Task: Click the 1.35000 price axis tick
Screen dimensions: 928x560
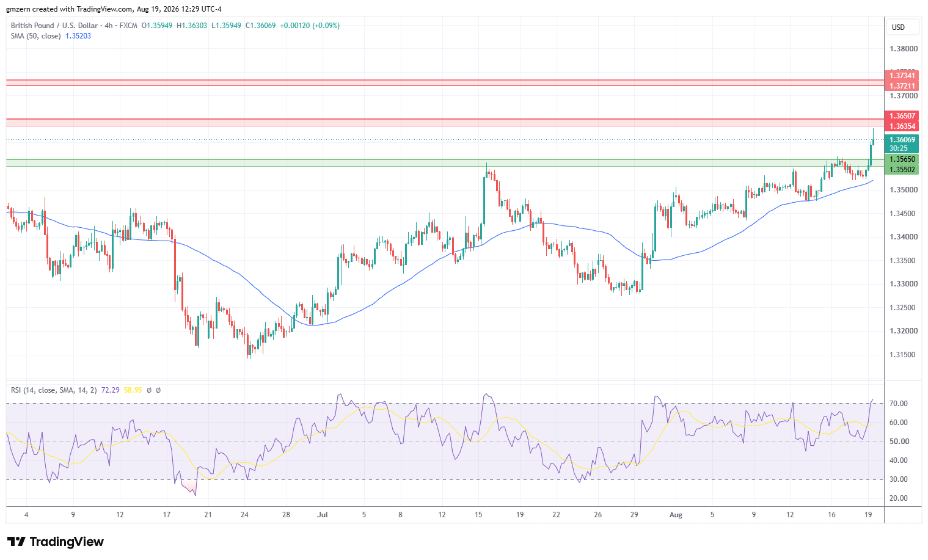Action: point(903,190)
